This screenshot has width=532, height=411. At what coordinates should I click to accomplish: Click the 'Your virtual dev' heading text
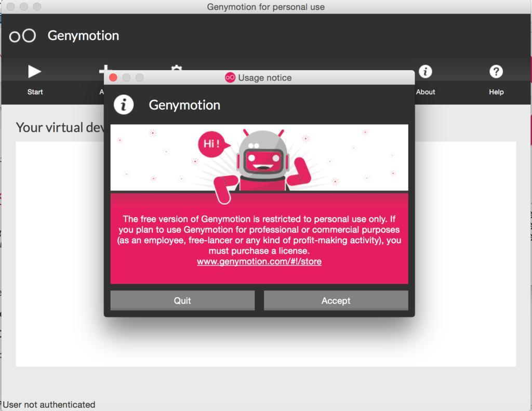click(60, 128)
